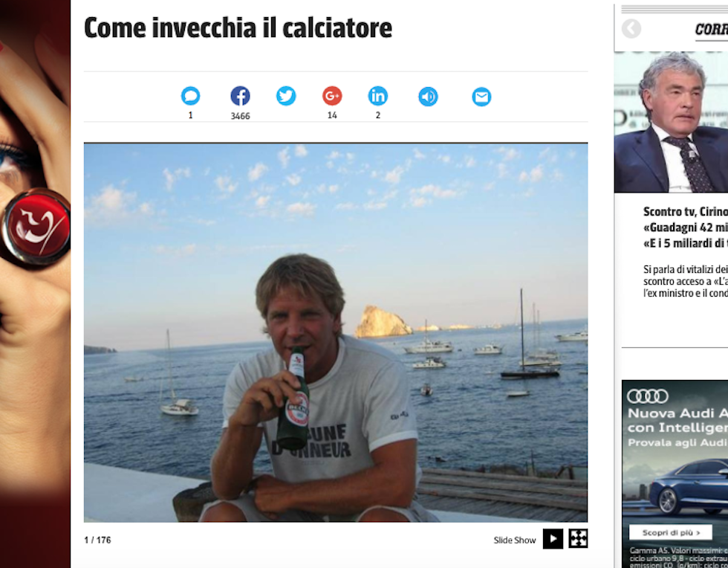Share article on Facebook
Screen dimensions: 728x568
coord(240,96)
